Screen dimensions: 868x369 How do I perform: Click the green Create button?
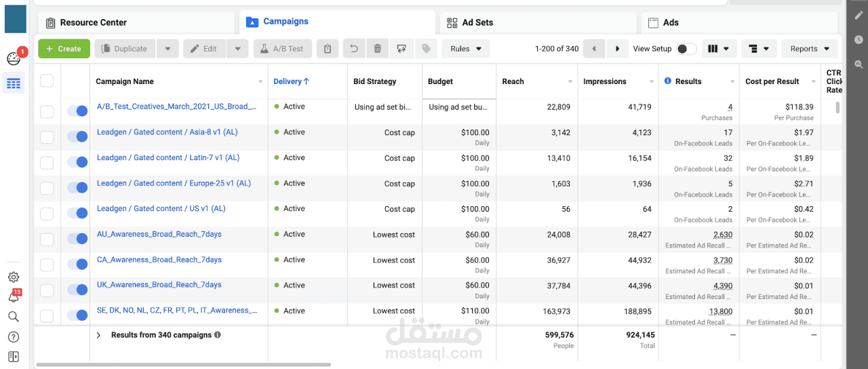point(64,49)
